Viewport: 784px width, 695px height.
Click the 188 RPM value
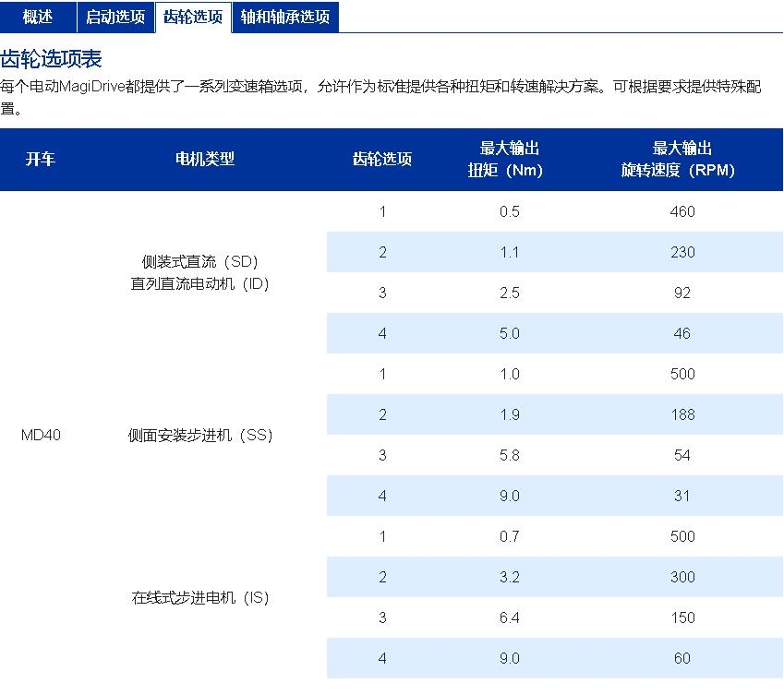pos(682,414)
